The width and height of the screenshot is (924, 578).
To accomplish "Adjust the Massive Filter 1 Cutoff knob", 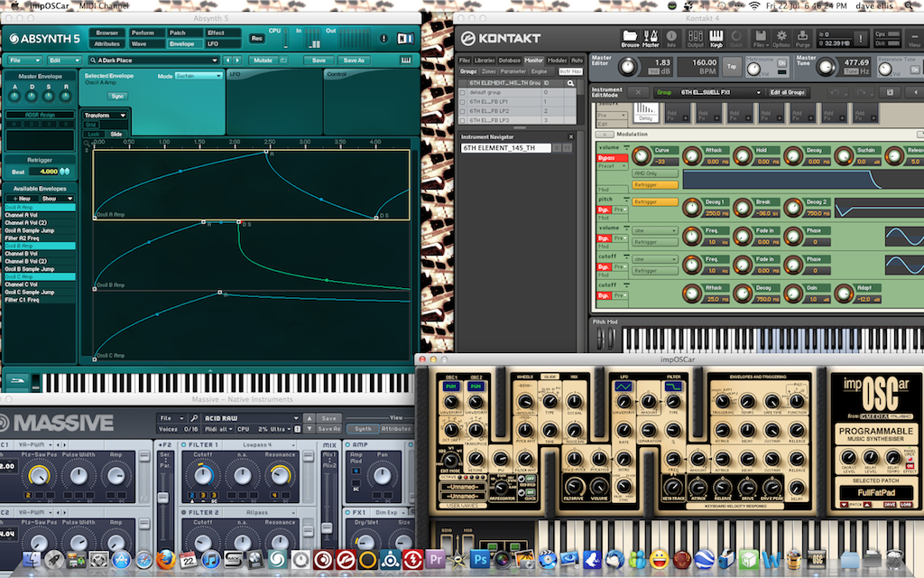I will (x=203, y=475).
